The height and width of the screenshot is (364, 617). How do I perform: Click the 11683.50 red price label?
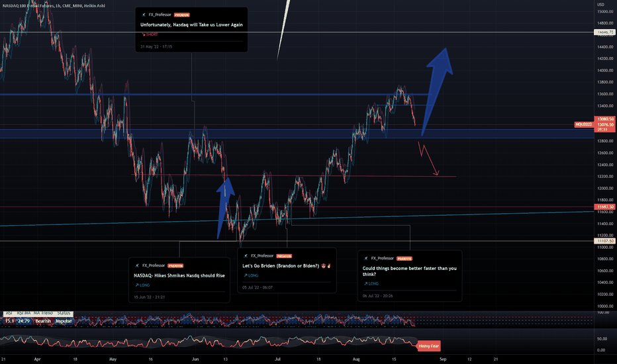pos(605,207)
